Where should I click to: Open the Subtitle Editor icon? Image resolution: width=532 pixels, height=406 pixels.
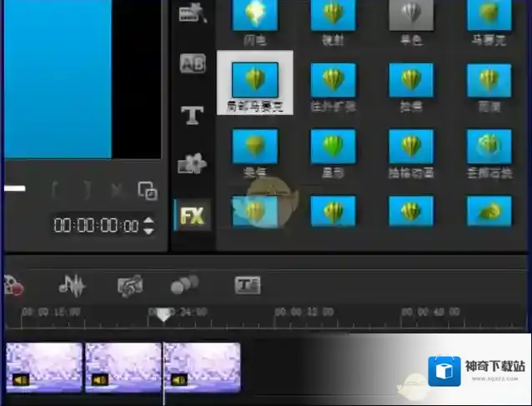pyautogui.click(x=248, y=286)
